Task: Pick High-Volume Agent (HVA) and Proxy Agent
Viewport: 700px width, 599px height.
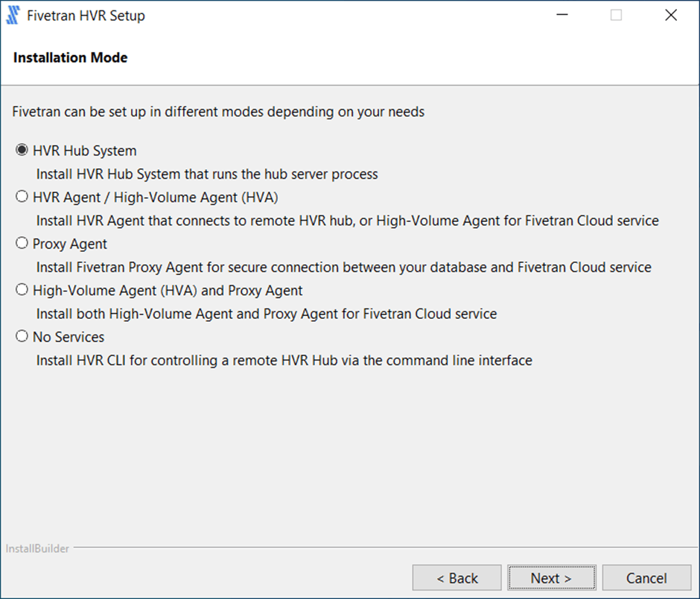Action: (22, 291)
